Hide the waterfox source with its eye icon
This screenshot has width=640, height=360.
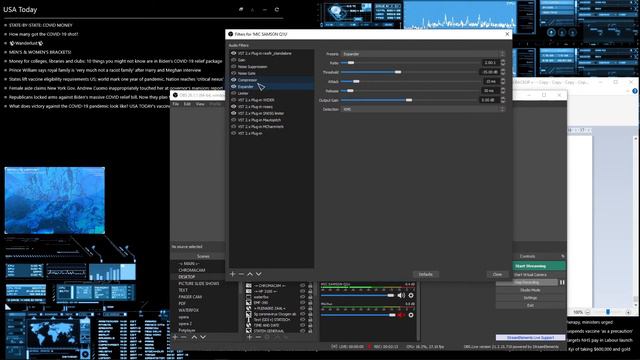tap(302, 297)
